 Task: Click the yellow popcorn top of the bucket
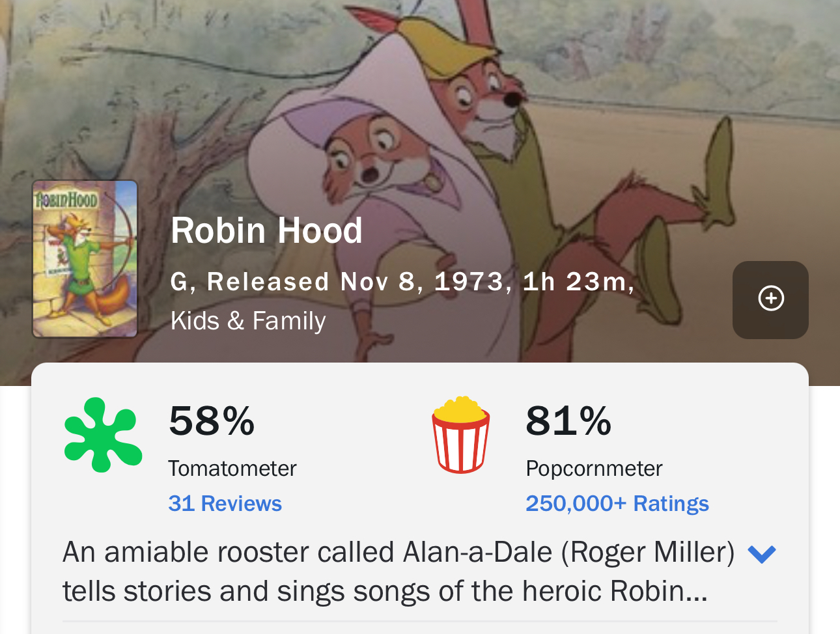click(461, 409)
